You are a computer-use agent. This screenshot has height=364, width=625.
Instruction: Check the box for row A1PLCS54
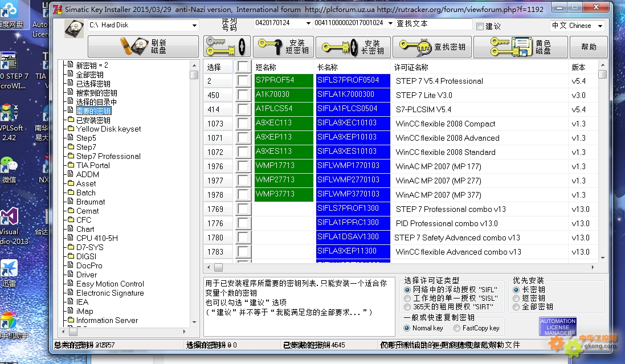(x=243, y=109)
